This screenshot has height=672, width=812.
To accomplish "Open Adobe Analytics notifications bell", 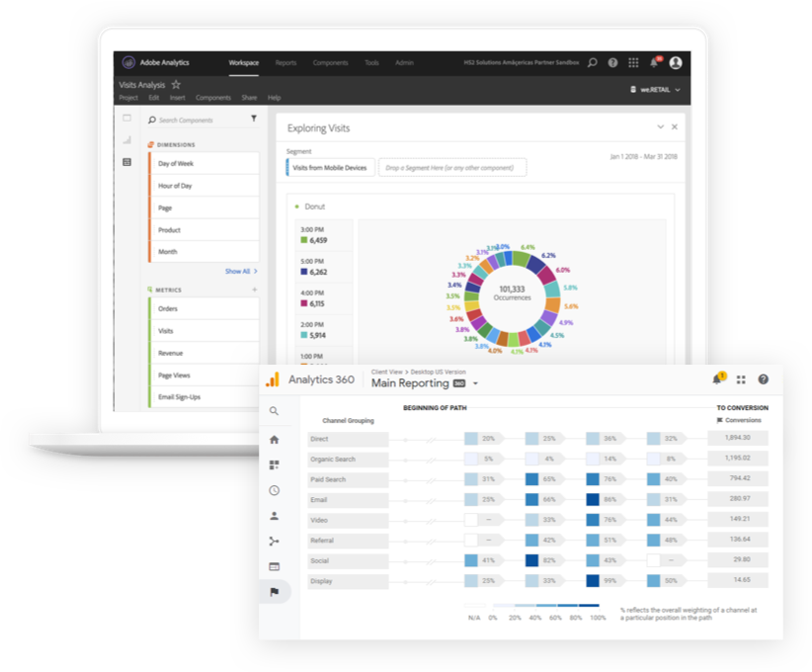I will click(655, 62).
